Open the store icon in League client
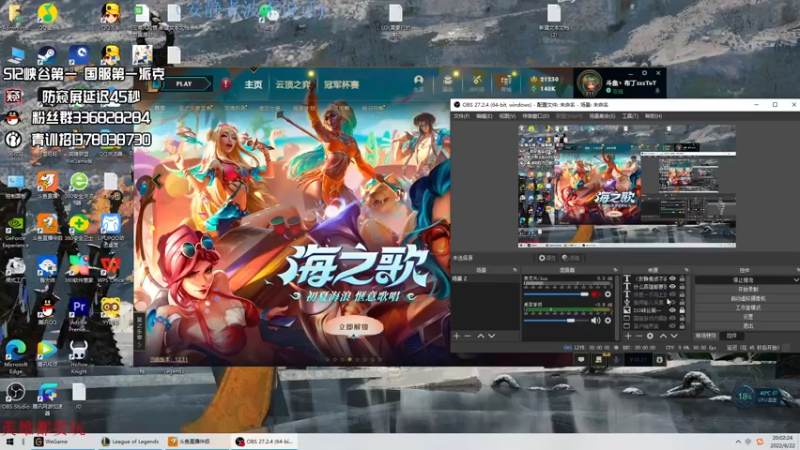The width and height of the screenshot is (800, 450). coord(506,83)
